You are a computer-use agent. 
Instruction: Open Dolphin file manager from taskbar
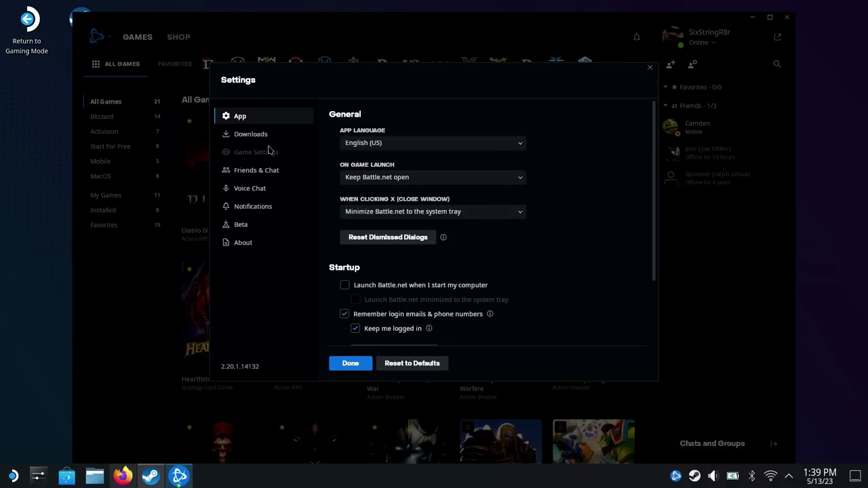(x=94, y=476)
